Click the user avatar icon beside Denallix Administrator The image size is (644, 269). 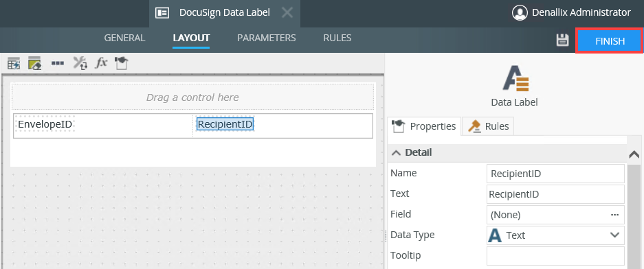click(520, 13)
